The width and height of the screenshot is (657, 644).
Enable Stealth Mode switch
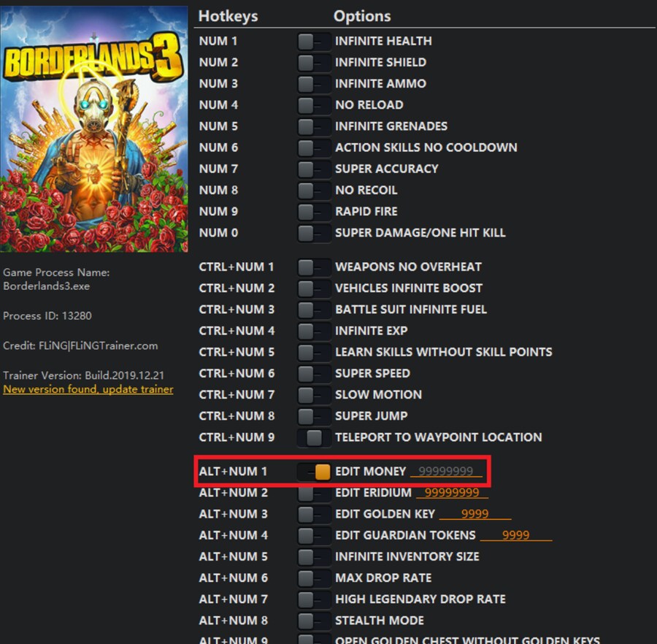click(313, 621)
